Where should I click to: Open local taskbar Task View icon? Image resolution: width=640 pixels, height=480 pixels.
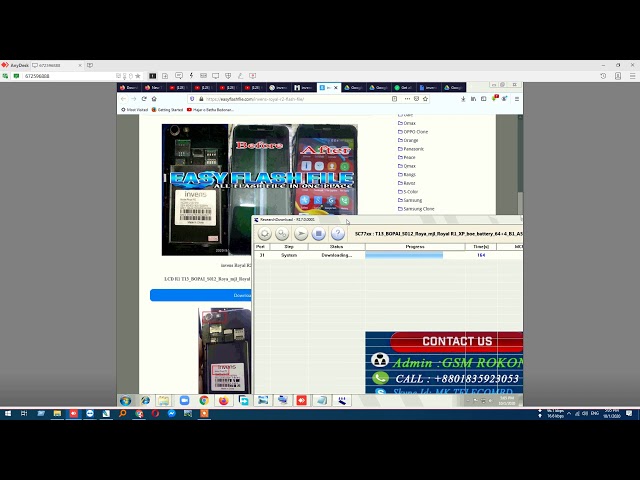pyautogui.click(x=24, y=414)
